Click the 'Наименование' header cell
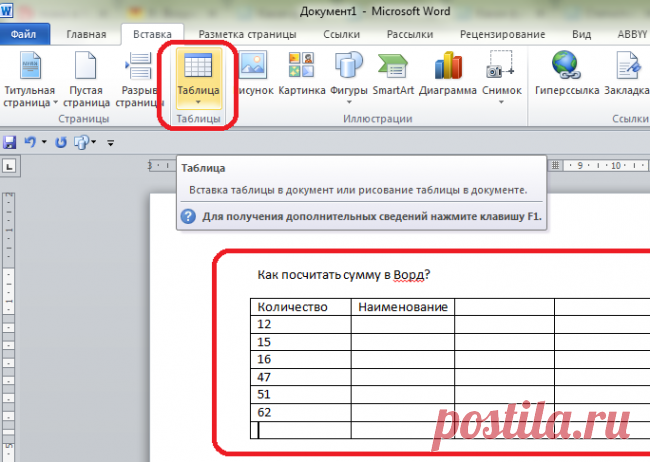The width and height of the screenshot is (650, 462). [403, 307]
